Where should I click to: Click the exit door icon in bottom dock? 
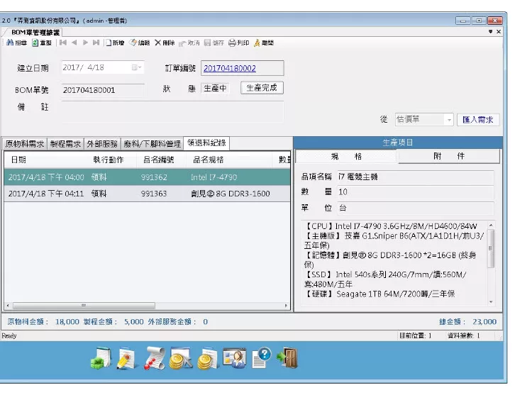pyautogui.click(x=287, y=357)
